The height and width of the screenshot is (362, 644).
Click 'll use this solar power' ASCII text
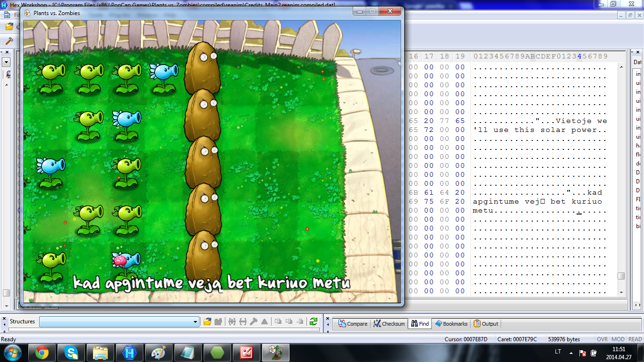click(535, 130)
